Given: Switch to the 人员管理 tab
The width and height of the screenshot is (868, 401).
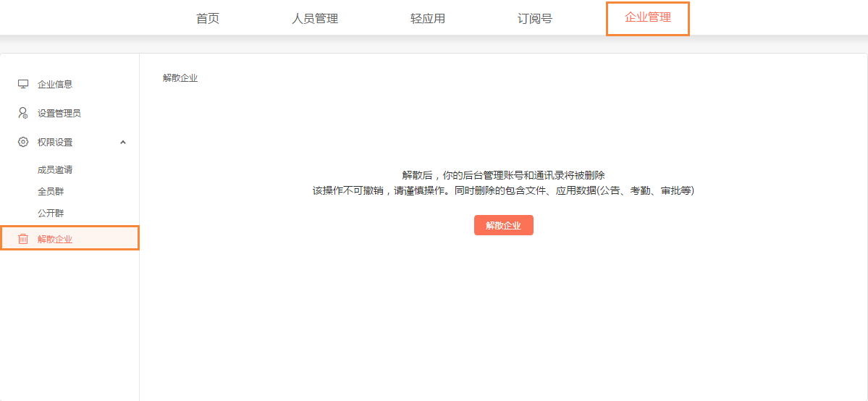Looking at the screenshot, I should pyautogui.click(x=315, y=19).
